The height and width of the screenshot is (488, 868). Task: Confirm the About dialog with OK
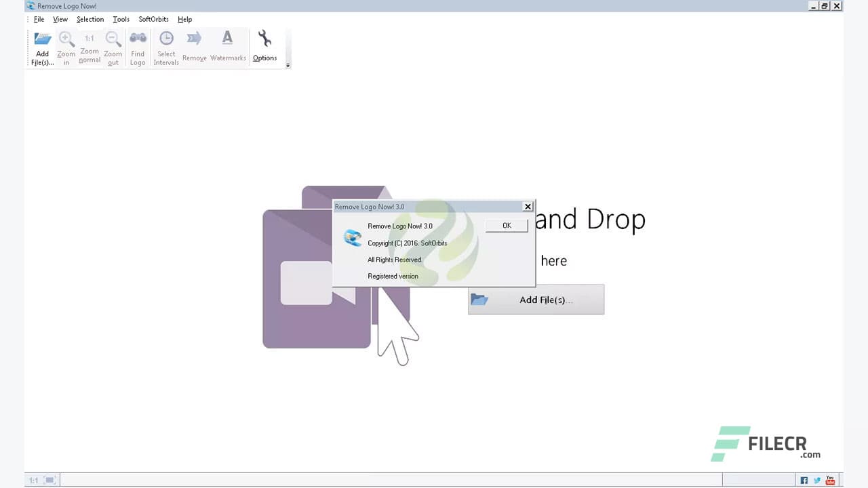click(506, 225)
